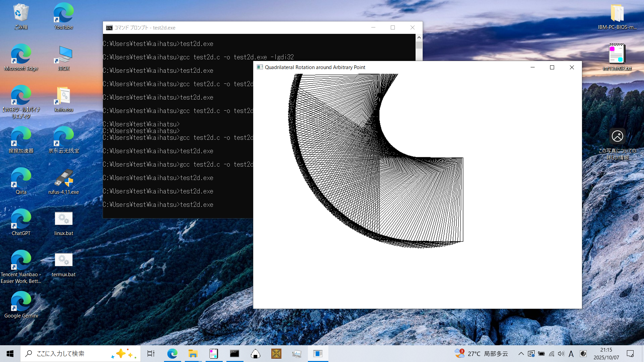
Task: Toggle the IME input mode indicator A
Action: (x=571, y=354)
